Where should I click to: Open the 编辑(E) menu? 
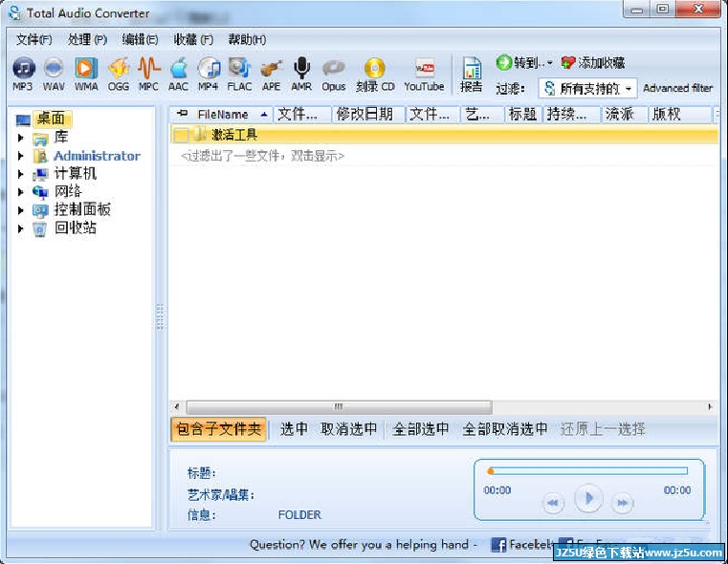pyautogui.click(x=140, y=39)
